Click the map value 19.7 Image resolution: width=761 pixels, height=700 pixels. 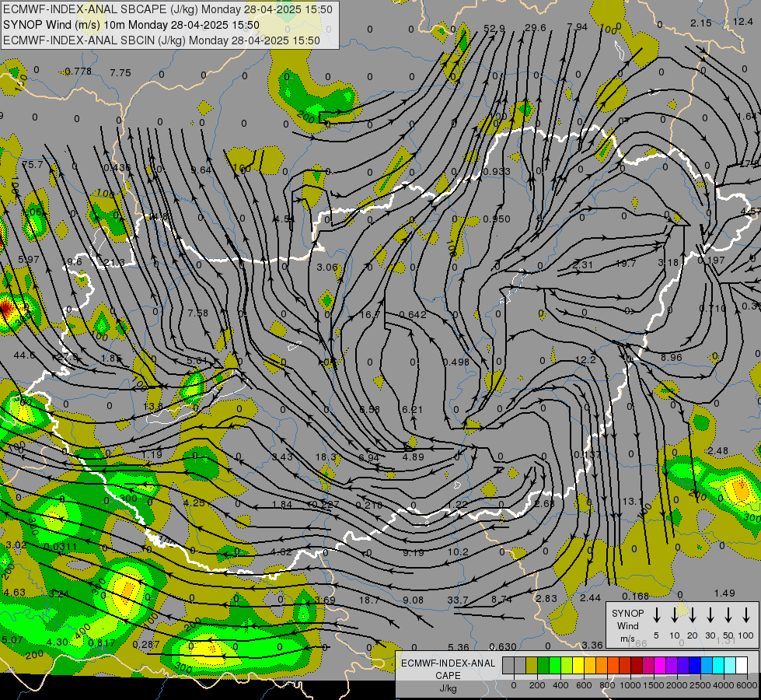tap(626, 264)
